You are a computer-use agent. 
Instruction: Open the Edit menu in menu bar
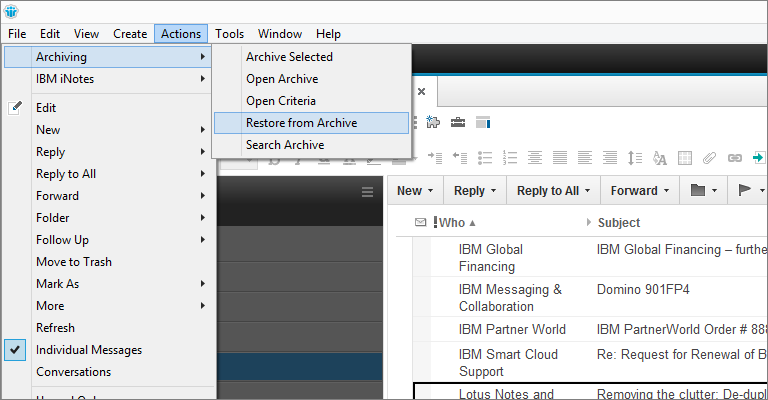click(x=50, y=34)
